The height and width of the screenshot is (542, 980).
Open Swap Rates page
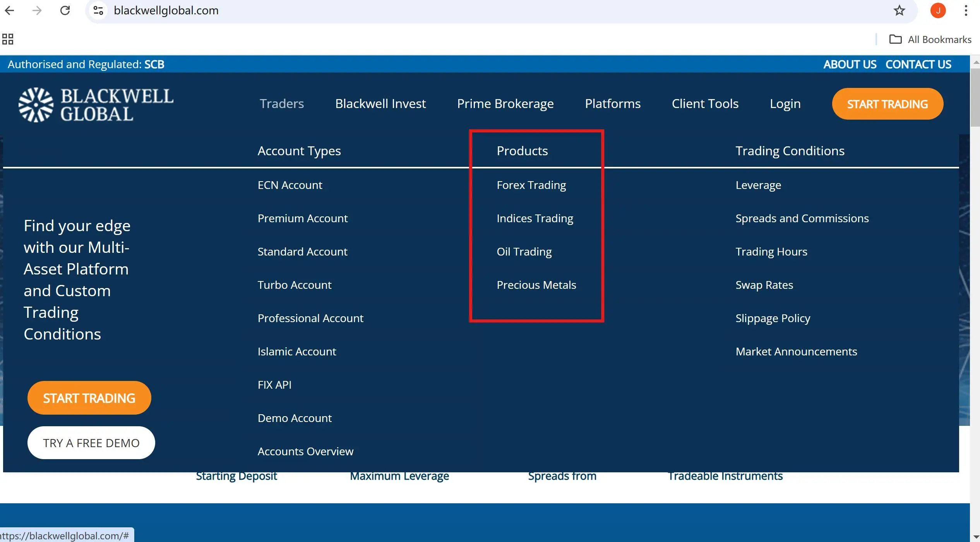point(764,285)
